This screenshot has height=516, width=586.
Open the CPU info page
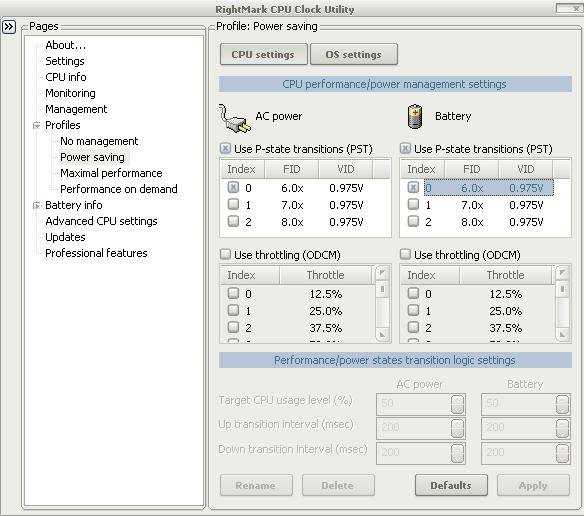66,77
